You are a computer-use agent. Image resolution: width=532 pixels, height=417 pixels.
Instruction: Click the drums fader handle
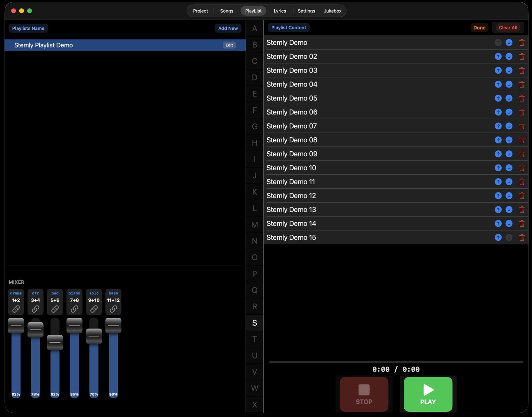point(16,326)
